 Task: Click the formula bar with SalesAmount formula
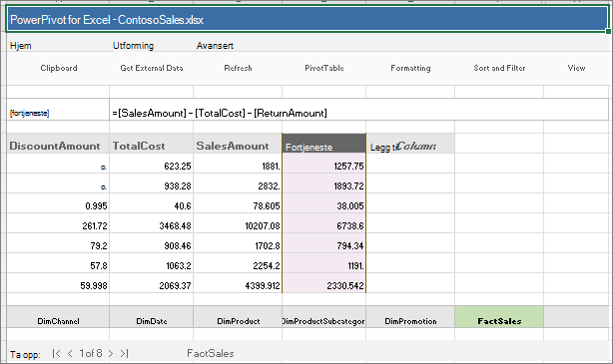pyautogui.click(x=358, y=114)
